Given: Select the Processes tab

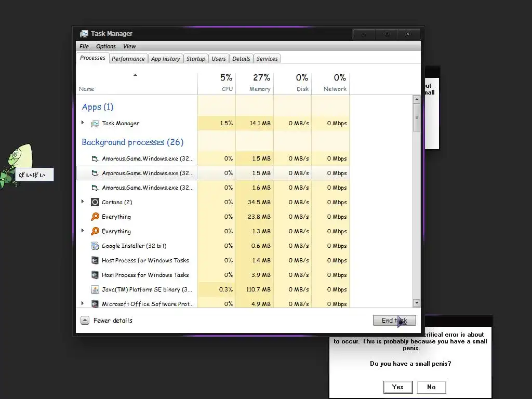Looking at the screenshot, I should tap(92, 58).
